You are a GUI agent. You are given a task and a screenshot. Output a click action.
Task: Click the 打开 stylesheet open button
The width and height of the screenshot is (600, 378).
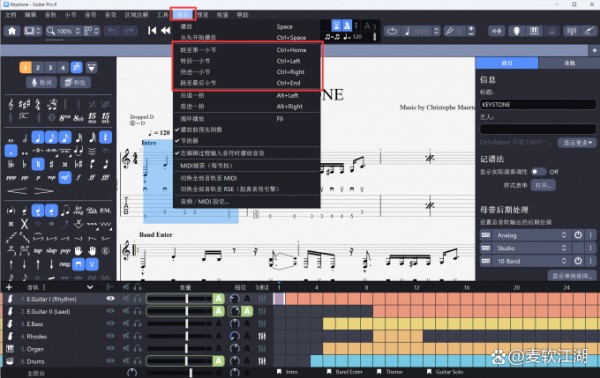coord(543,185)
